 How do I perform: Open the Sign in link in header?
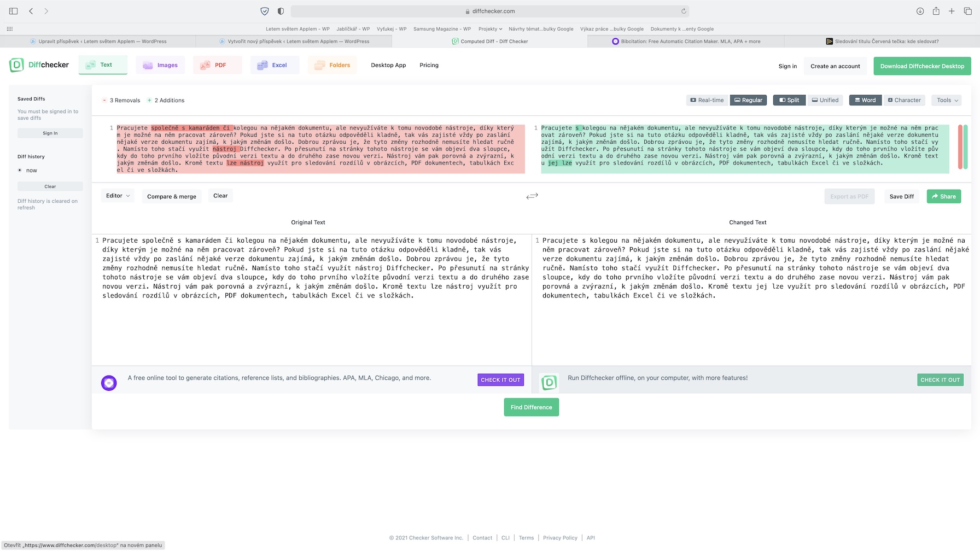pos(787,66)
